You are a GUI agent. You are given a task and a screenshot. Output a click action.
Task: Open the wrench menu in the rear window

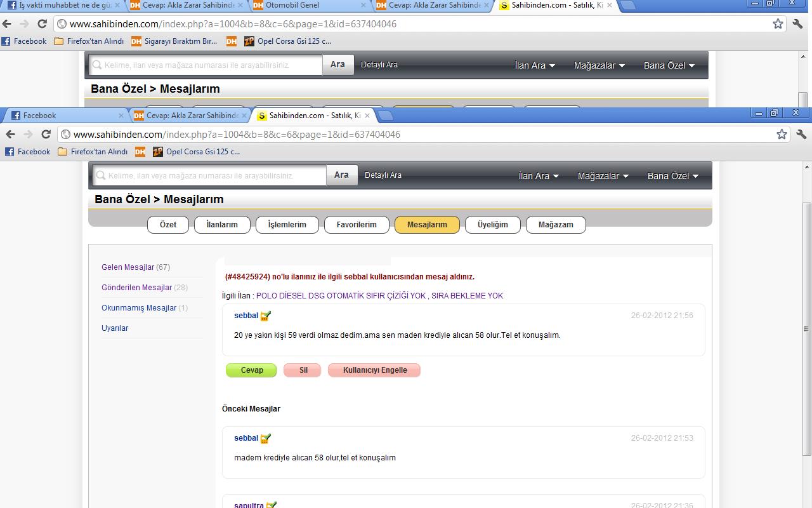point(797,23)
